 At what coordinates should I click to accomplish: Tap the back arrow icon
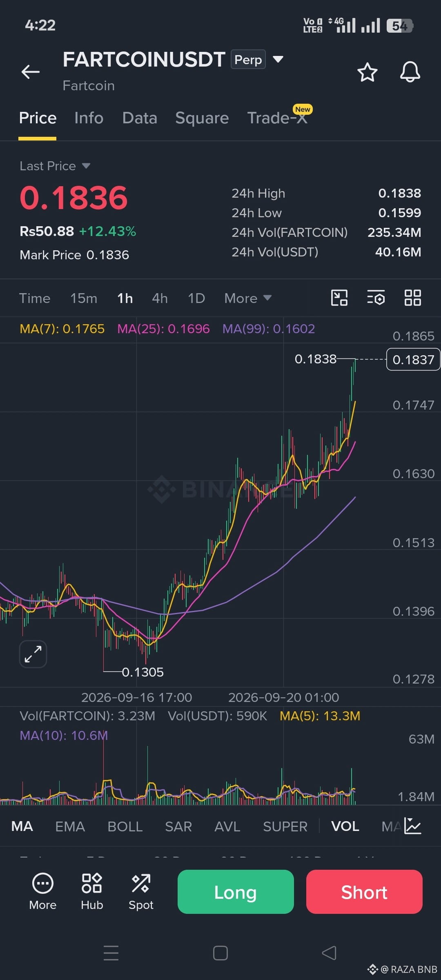31,72
